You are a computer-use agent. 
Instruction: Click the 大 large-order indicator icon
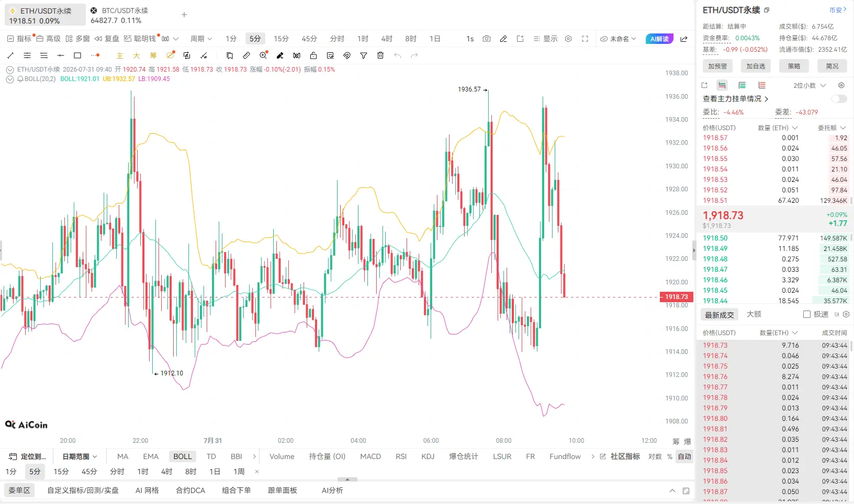[x=137, y=55]
